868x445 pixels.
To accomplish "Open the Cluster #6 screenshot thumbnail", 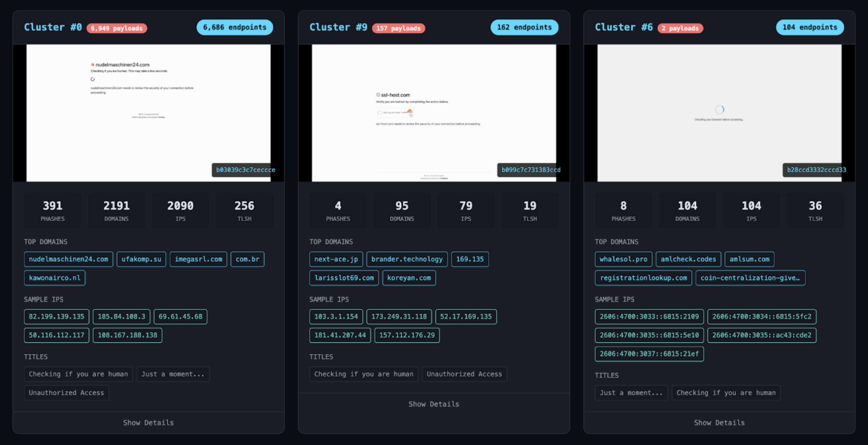I will tap(719, 113).
